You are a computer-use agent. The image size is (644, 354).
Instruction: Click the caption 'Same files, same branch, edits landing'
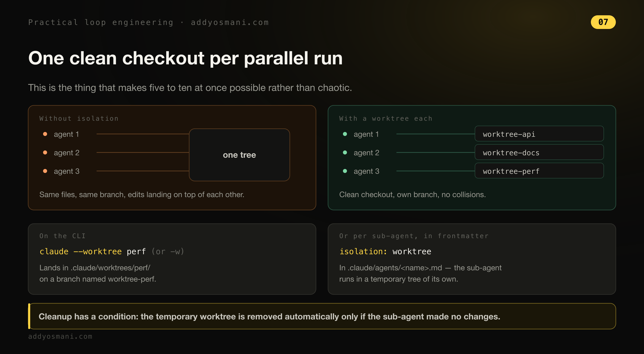click(142, 195)
